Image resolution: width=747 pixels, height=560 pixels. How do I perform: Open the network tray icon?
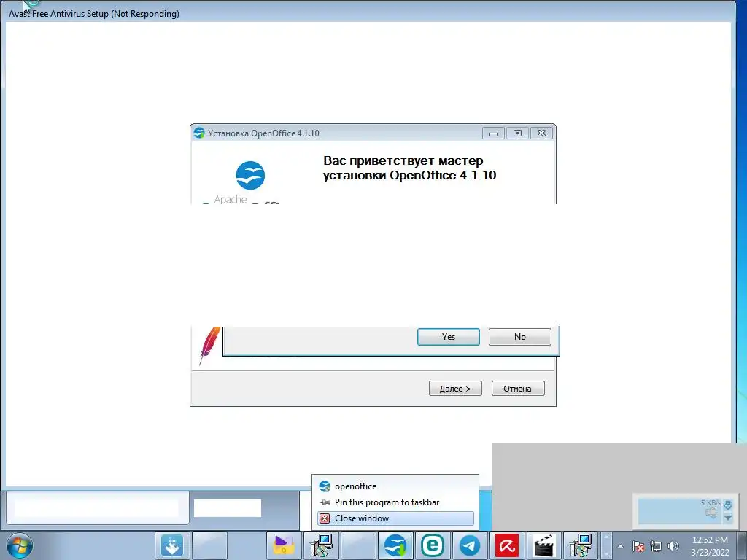656,546
